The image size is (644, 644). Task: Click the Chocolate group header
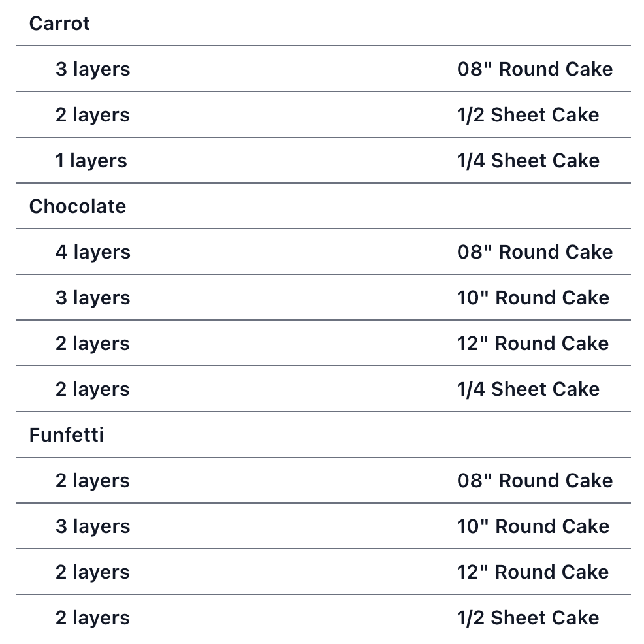pos(78,206)
